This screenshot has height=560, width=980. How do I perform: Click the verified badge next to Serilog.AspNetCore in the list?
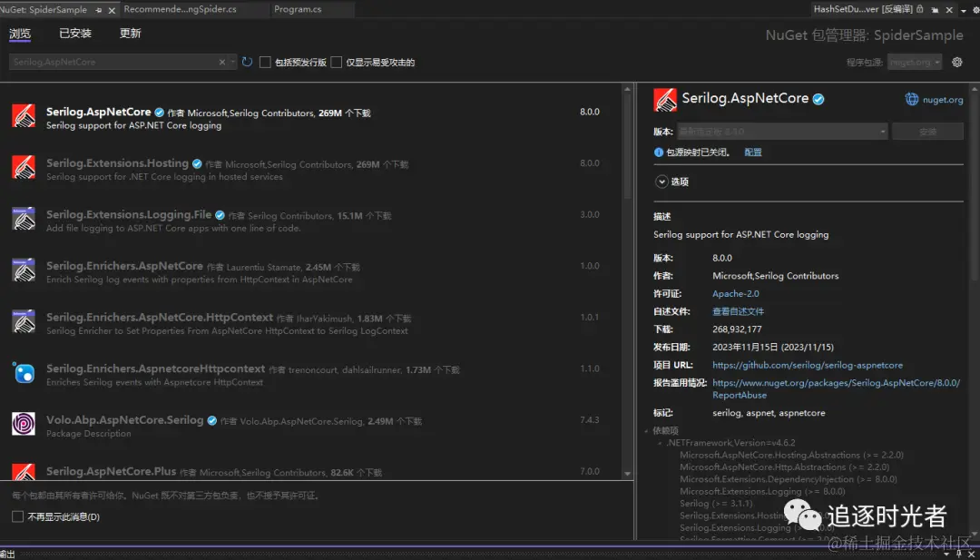[160, 113]
